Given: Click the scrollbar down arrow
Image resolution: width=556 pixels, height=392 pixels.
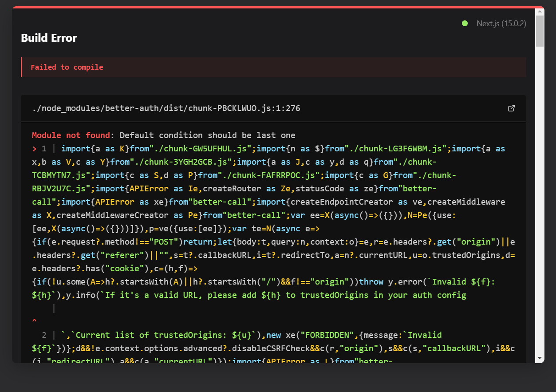Looking at the screenshot, I should pyautogui.click(x=540, y=358).
